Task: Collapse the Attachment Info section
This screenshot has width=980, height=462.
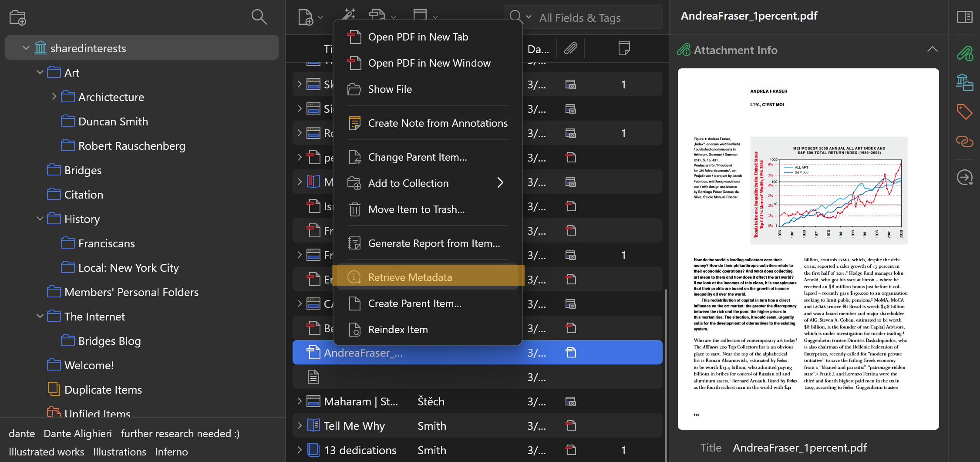Action: (932, 50)
